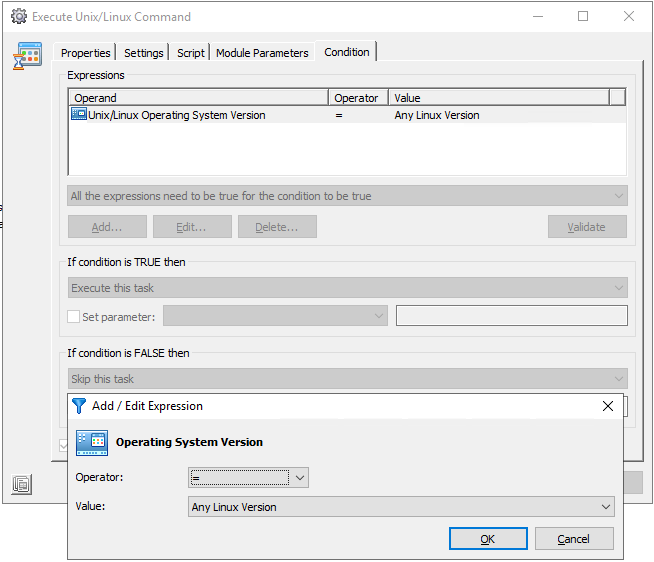Click Cancel in the expression dialog

coord(574,539)
